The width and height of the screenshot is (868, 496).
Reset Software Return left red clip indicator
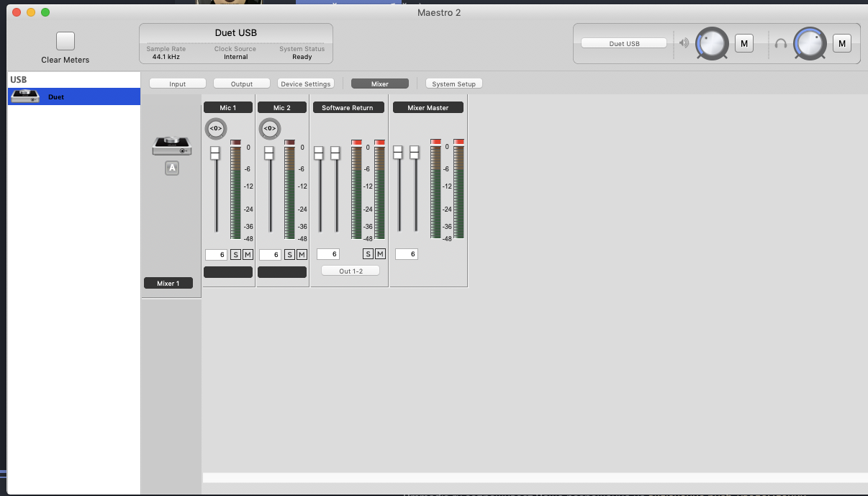point(356,143)
